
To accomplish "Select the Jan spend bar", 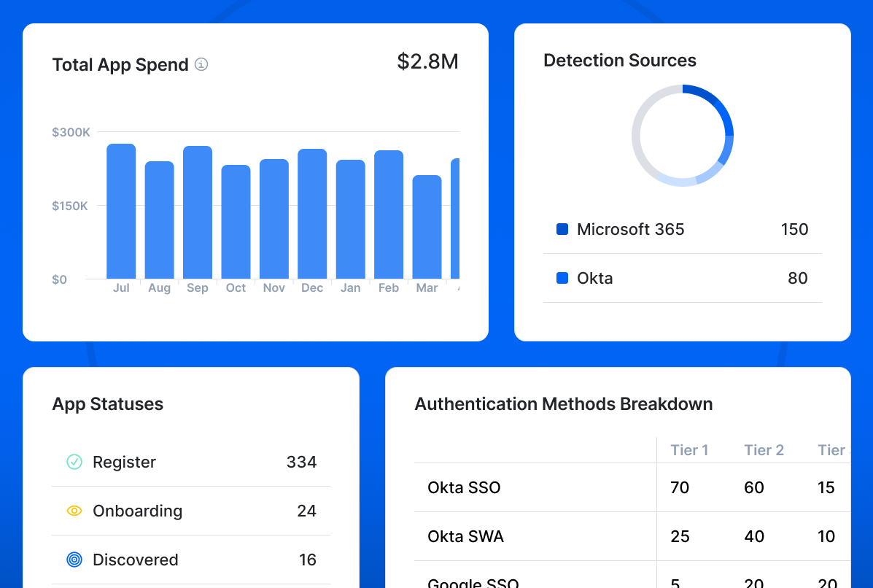I will pyautogui.click(x=351, y=220).
